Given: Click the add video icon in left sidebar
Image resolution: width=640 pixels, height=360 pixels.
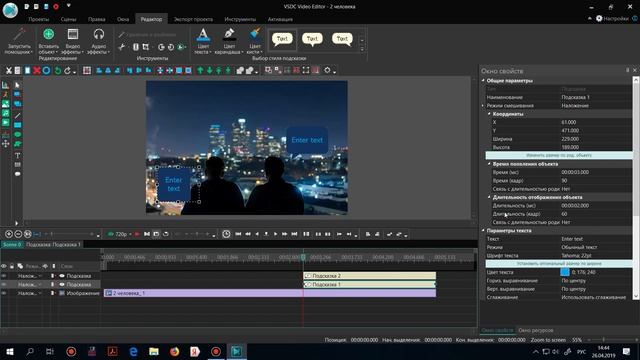Looking at the screenshot, I should point(5,123).
